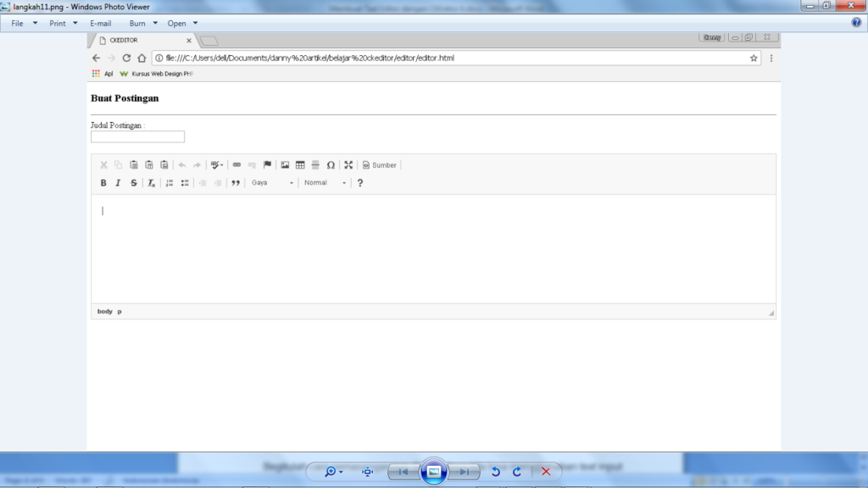Select the Table insertion icon

299,165
